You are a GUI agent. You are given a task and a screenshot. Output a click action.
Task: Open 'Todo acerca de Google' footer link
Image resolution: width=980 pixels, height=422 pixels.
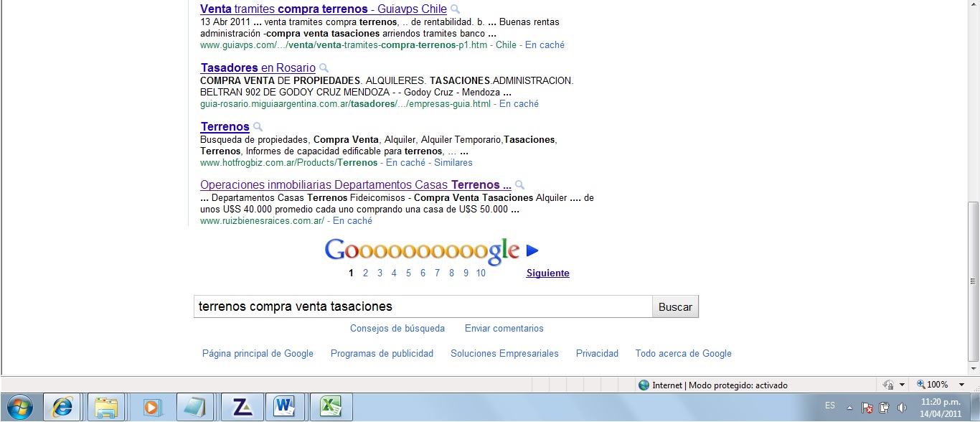click(x=684, y=353)
